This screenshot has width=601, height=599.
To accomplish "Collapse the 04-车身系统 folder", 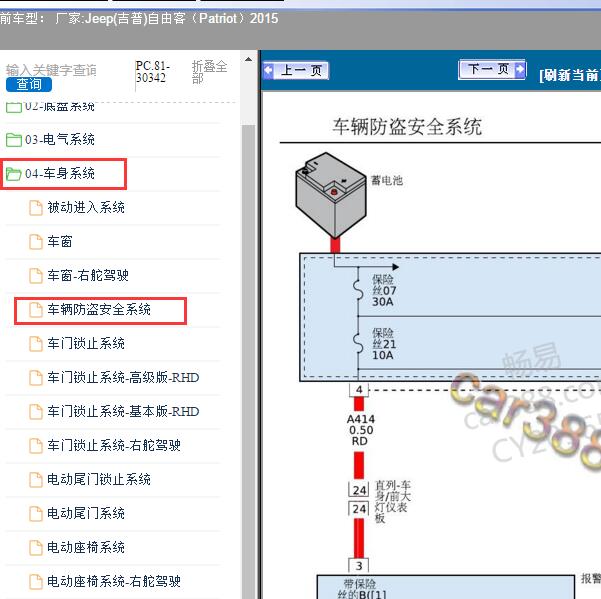I will coord(59,174).
